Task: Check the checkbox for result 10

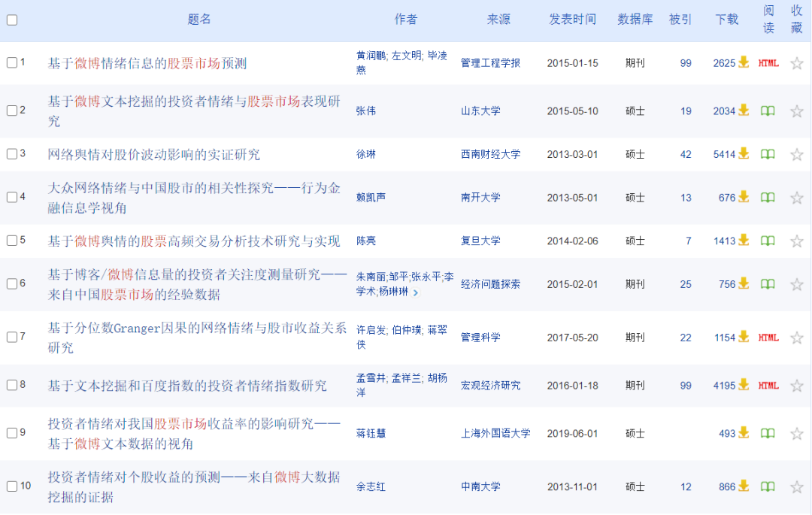Action: click(x=12, y=486)
